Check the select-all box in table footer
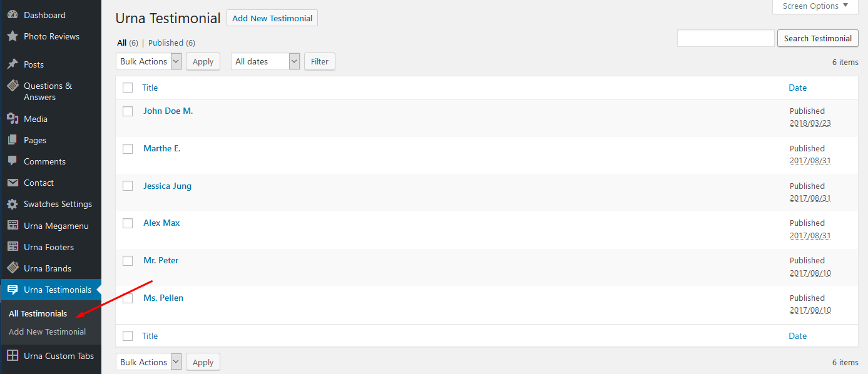 click(x=128, y=336)
